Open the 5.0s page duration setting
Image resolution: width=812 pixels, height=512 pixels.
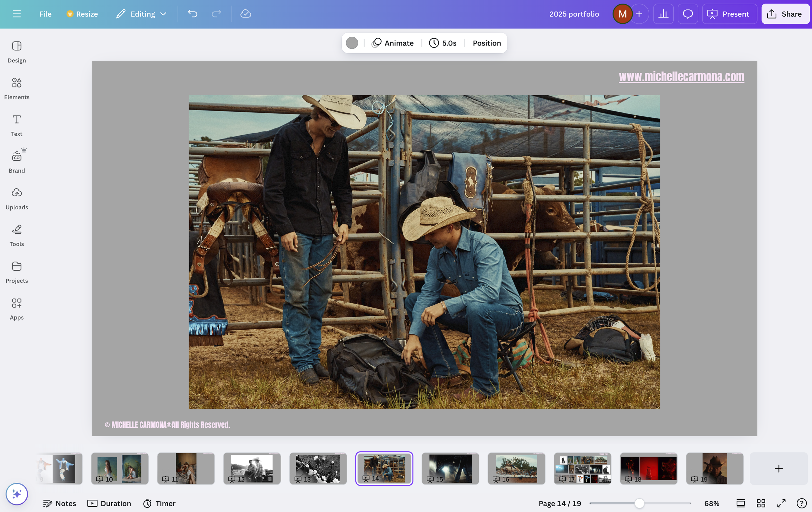(x=442, y=43)
